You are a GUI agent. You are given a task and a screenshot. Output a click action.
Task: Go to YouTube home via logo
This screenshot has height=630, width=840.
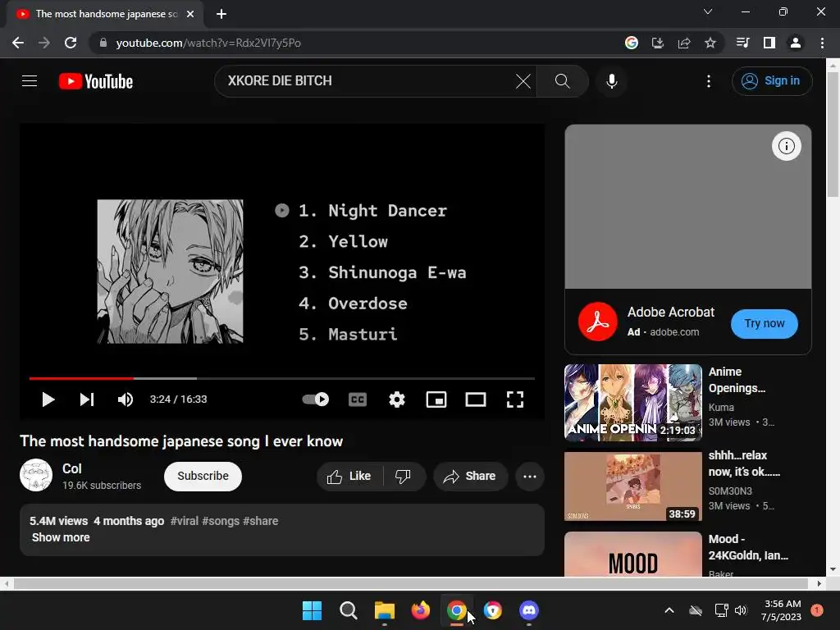(96, 81)
